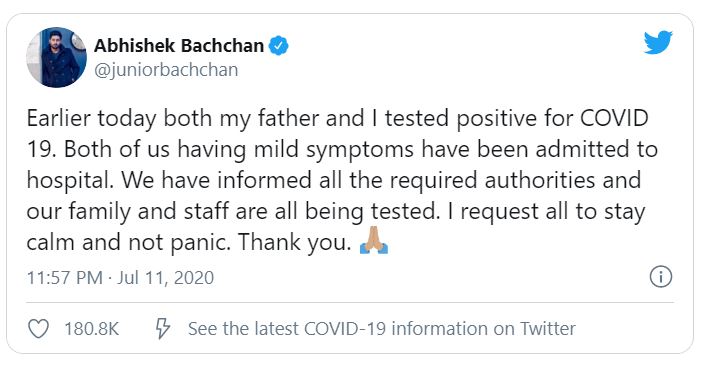Click the folded hands emoji

[374, 241]
